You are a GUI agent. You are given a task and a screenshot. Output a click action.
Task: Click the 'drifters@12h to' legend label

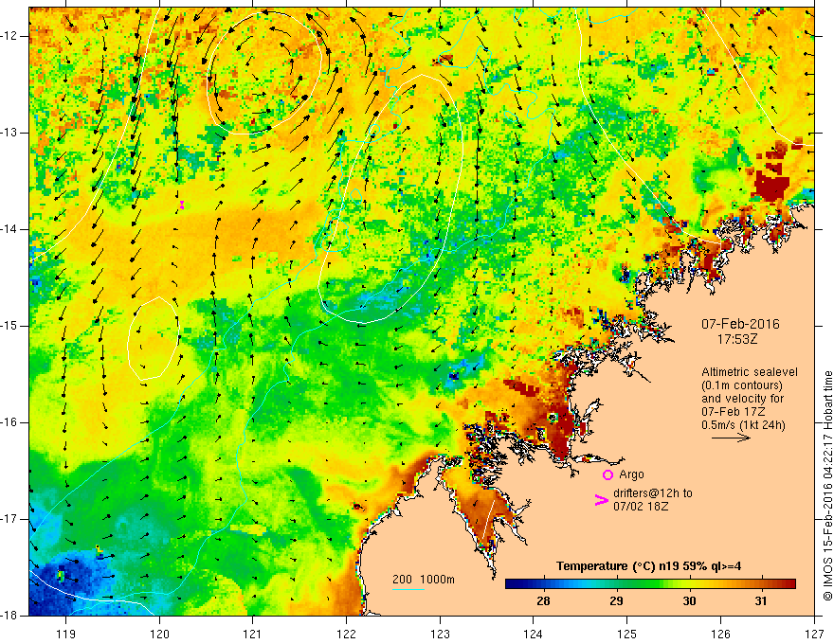point(653,493)
